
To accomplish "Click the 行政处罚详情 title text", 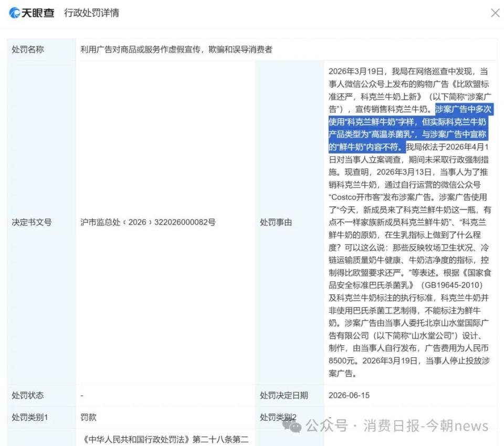I will click(91, 13).
